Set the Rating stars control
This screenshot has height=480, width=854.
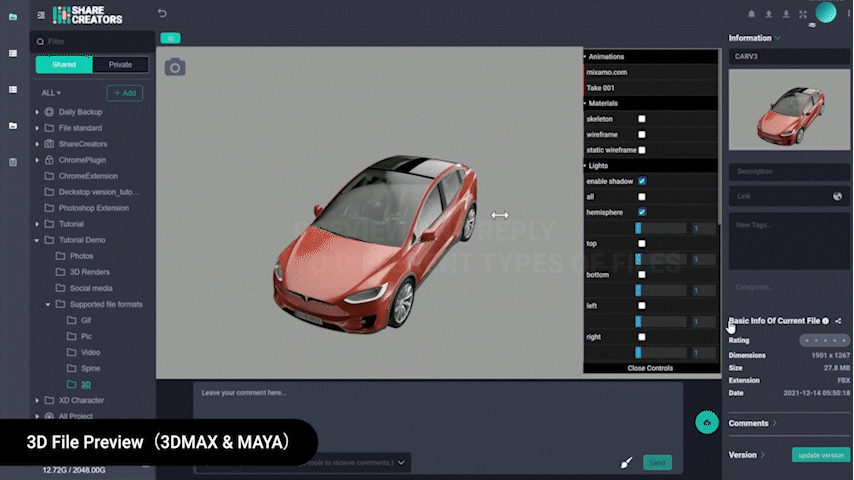point(825,341)
